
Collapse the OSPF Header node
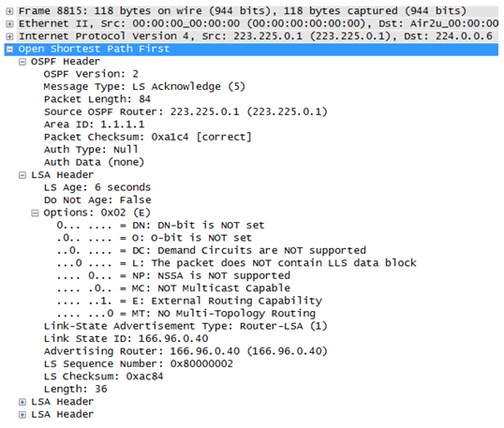tap(22, 62)
